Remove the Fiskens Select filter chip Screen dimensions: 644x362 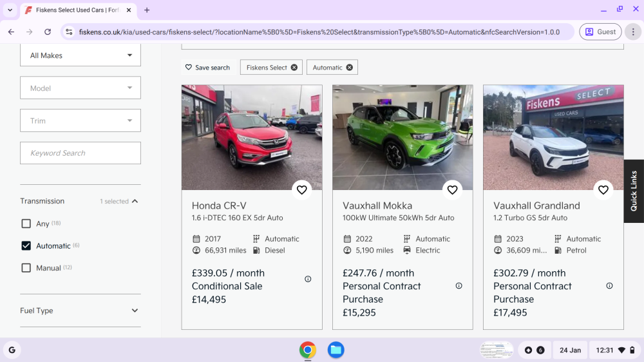294,68
